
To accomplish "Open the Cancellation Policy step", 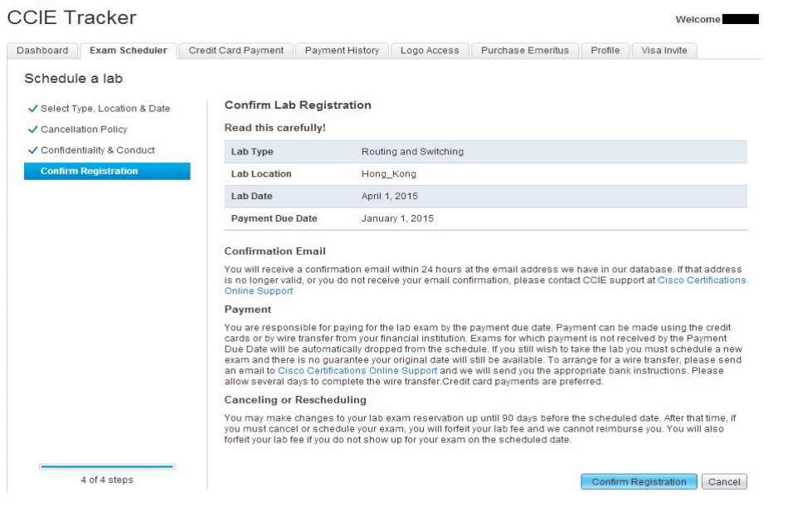I will point(84,129).
